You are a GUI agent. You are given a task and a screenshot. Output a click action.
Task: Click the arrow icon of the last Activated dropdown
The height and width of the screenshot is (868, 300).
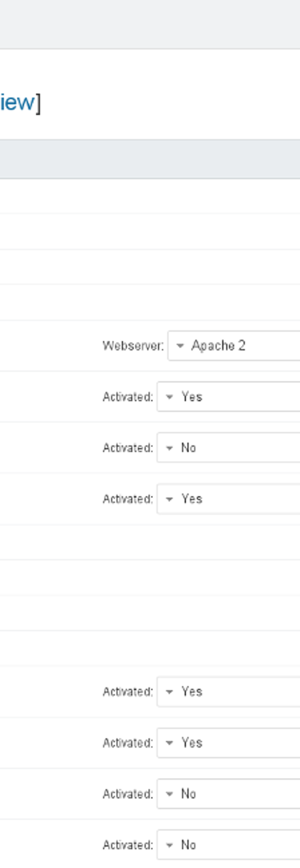click(x=169, y=845)
